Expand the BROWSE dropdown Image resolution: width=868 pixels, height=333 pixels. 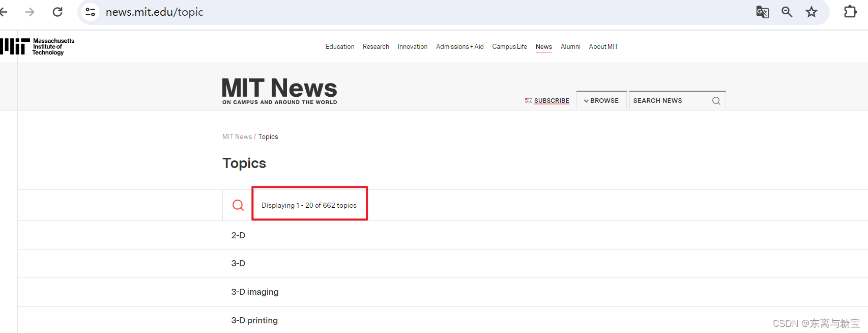[x=601, y=101]
